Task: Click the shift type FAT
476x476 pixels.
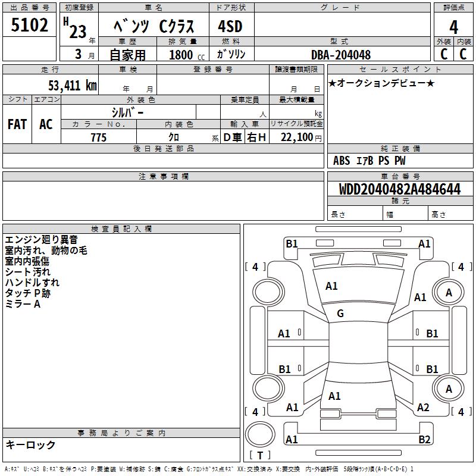Action: pyautogui.click(x=17, y=124)
